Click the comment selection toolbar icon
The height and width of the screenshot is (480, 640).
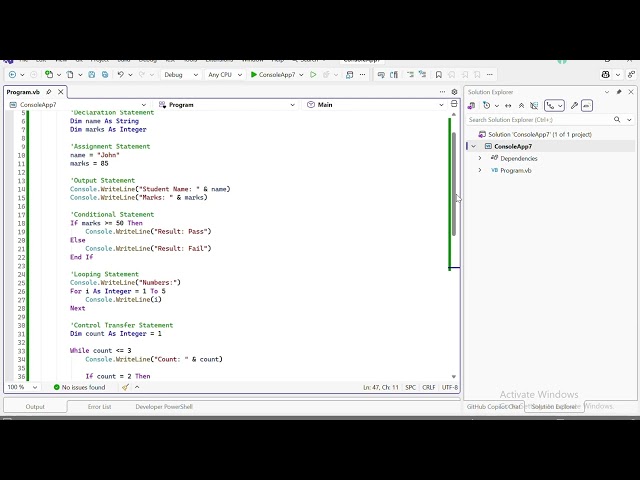[381, 75]
